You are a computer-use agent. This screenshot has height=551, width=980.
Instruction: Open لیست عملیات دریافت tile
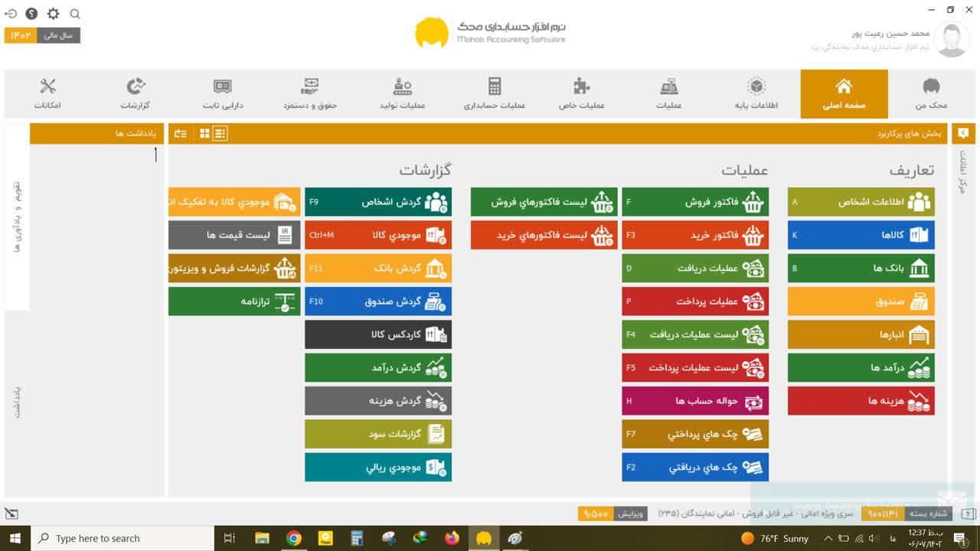point(695,334)
